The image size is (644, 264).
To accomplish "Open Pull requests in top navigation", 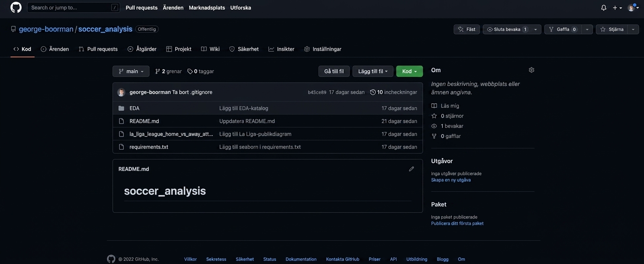I will click(x=142, y=8).
